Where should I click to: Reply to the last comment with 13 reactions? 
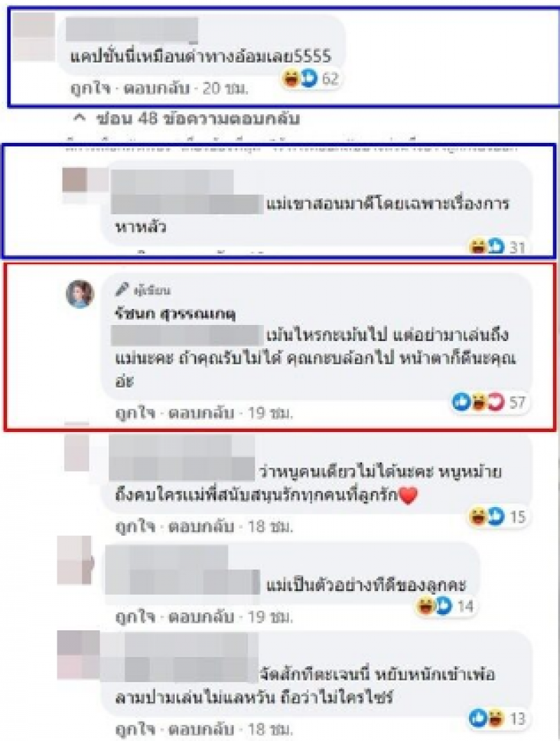(x=201, y=728)
